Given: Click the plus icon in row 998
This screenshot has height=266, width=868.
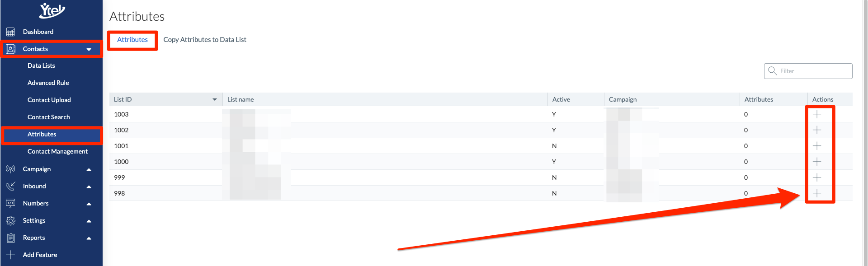Looking at the screenshot, I should (816, 193).
